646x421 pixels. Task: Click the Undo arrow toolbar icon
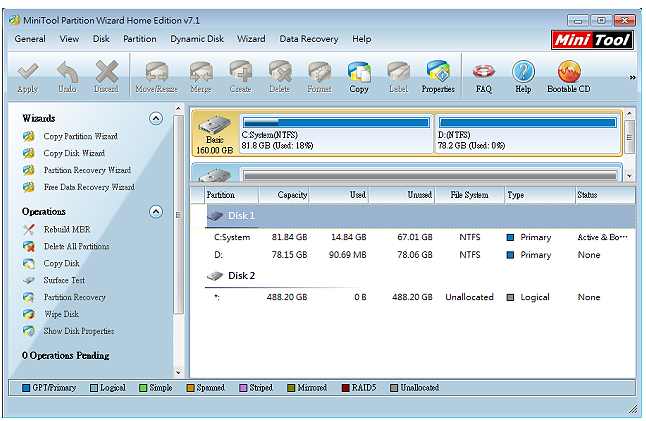[x=68, y=71]
